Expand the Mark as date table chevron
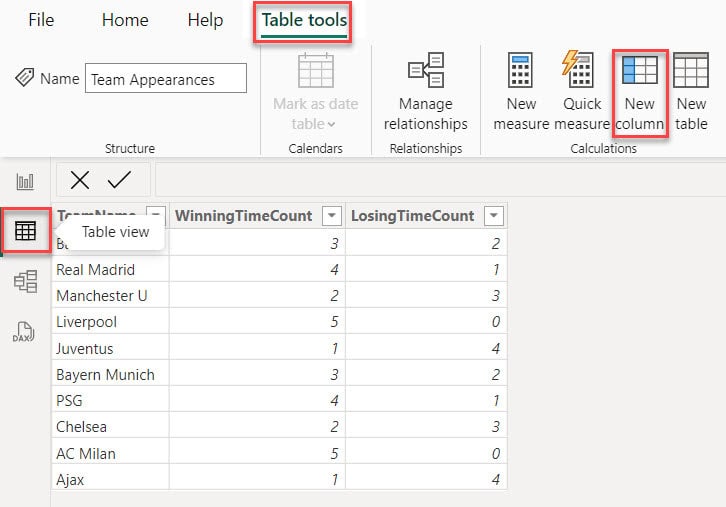The height and width of the screenshot is (507, 726). (331, 125)
